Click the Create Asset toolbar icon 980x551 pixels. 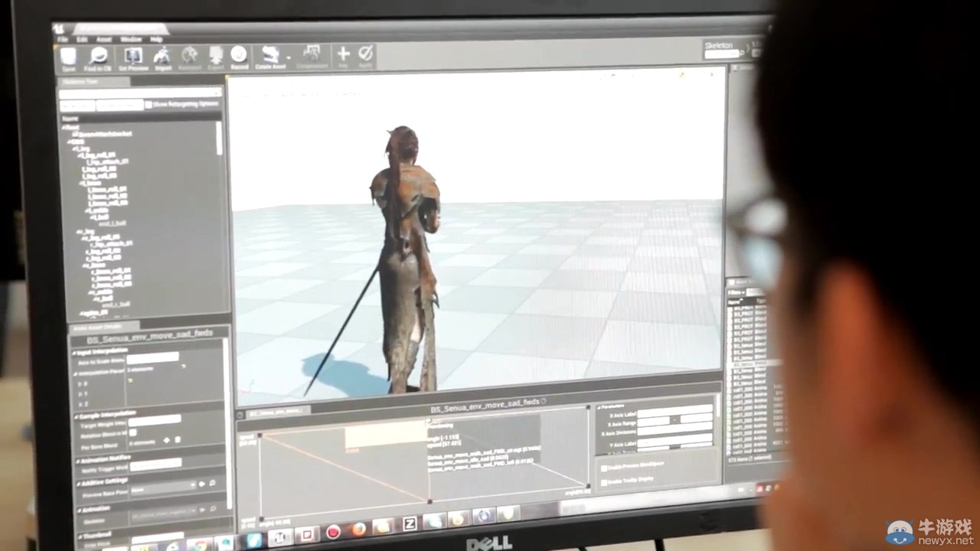pos(269,57)
